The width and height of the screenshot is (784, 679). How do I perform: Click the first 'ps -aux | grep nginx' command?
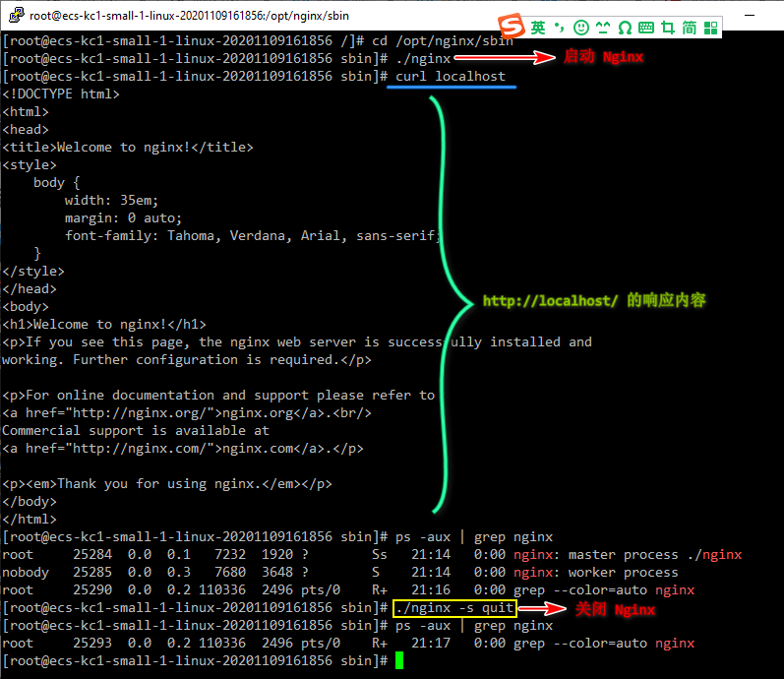tap(474, 537)
